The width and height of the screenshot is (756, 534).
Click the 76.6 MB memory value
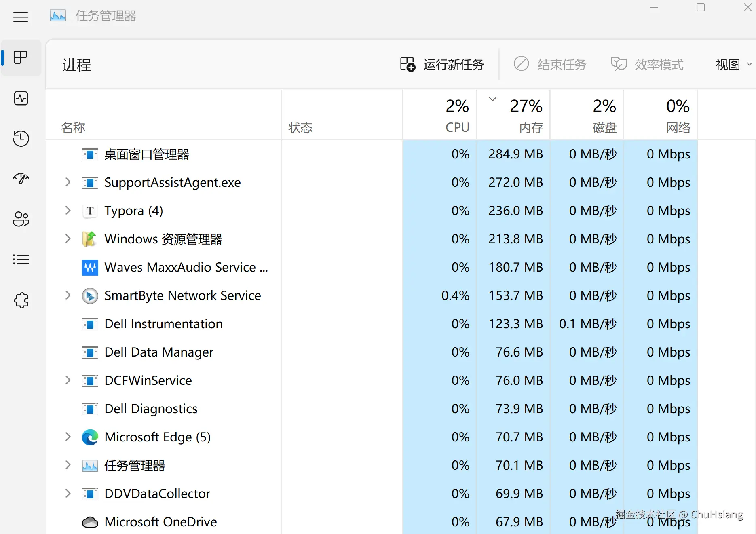[x=519, y=352]
